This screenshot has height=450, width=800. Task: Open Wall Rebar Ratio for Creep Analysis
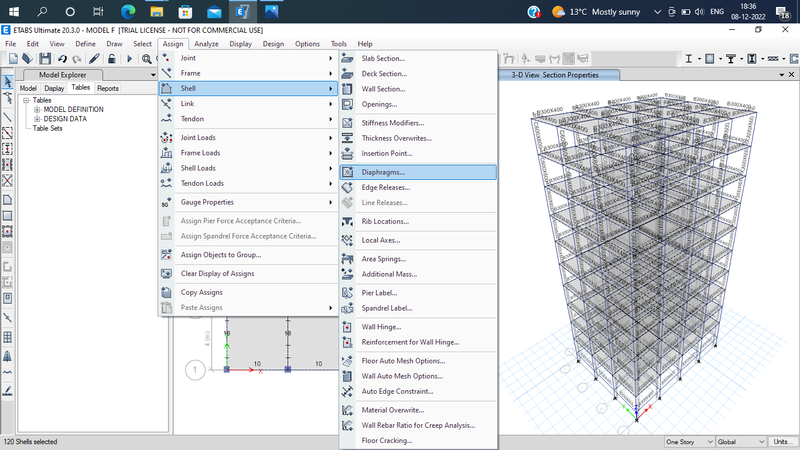coord(418,426)
